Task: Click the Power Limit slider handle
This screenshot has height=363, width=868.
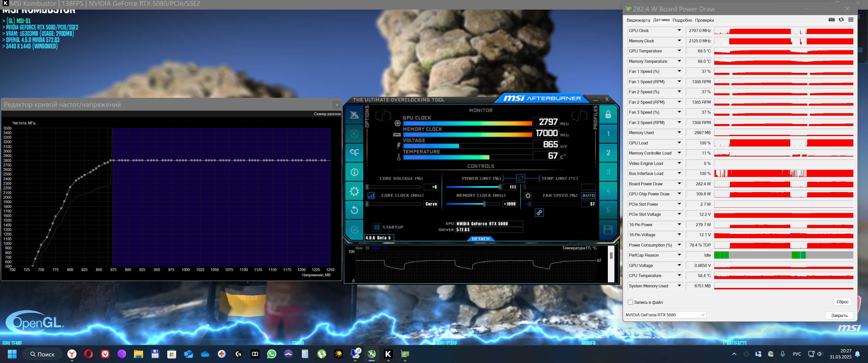Action: (x=500, y=187)
